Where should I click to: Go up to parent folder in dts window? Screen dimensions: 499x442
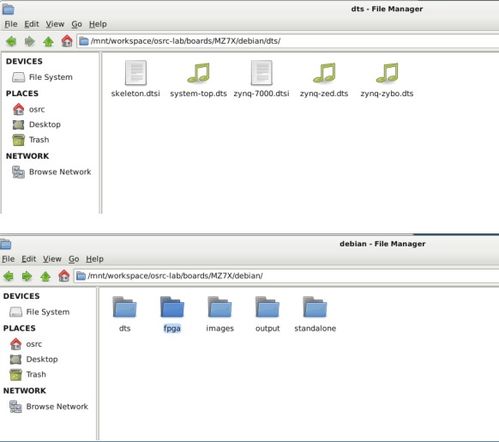pyautogui.click(x=48, y=41)
